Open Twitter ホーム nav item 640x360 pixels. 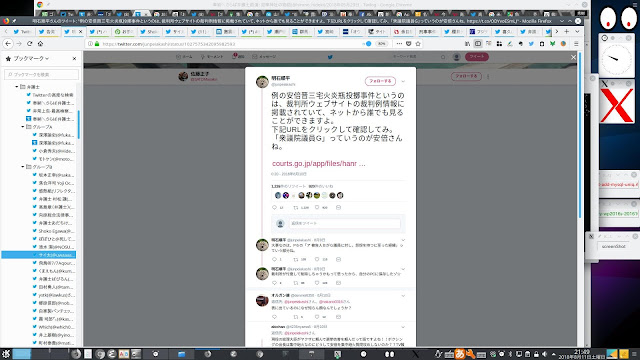click(184, 57)
